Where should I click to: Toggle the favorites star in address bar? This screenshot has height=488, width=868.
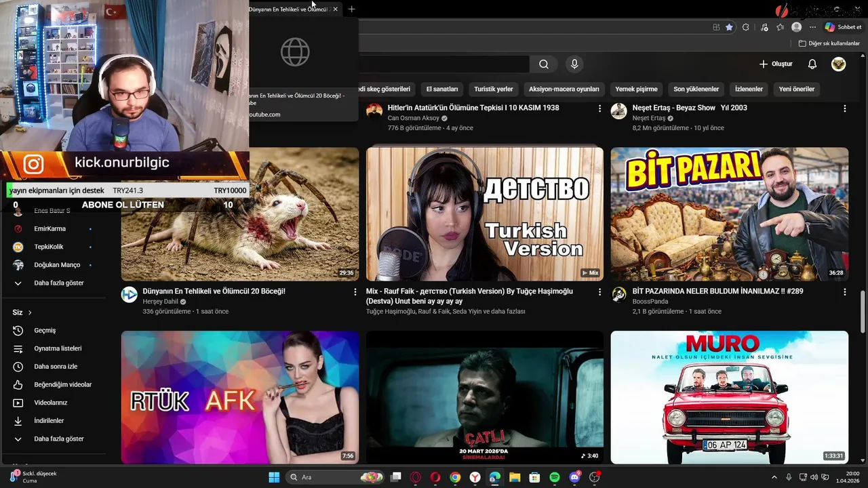tap(729, 27)
